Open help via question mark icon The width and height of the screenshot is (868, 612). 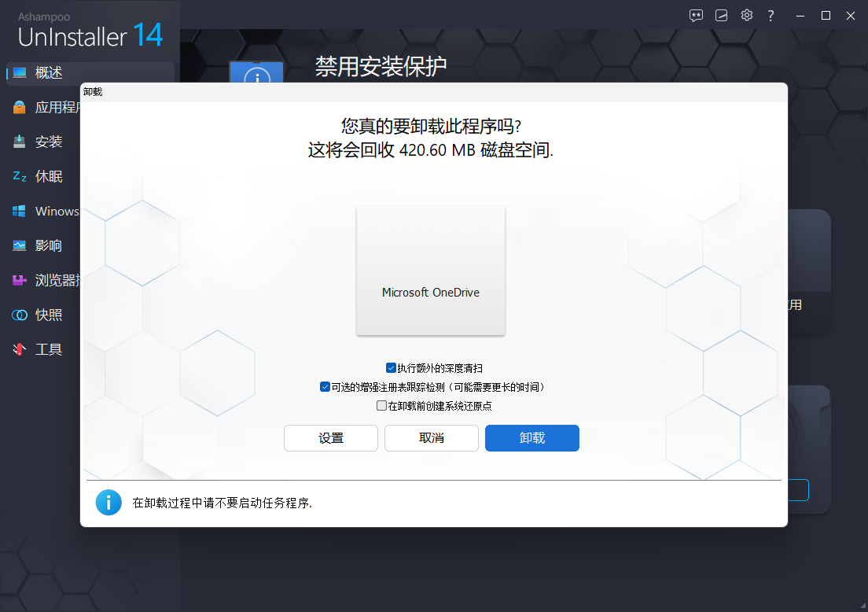771,16
